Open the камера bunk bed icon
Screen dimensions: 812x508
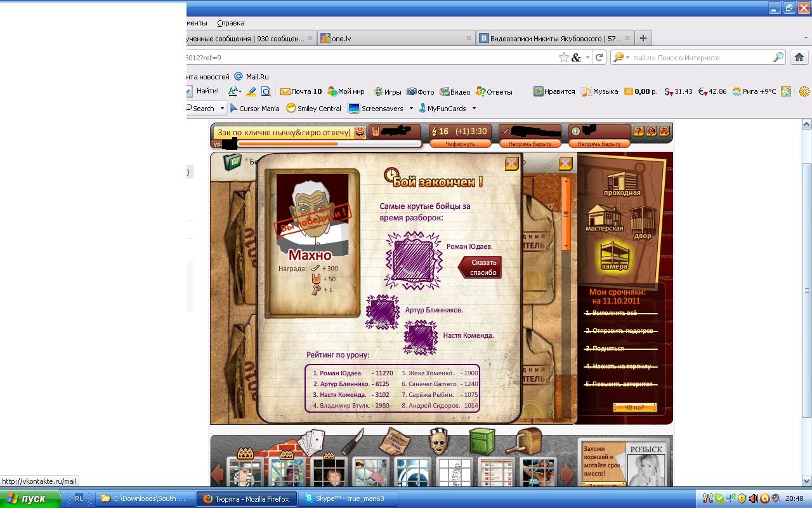click(614, 253)
